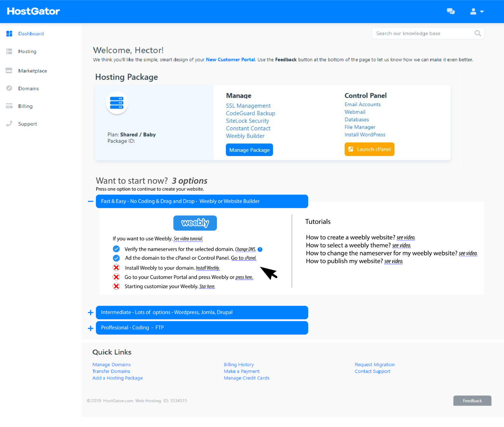Viewport: 504px width, 427px height.
Task: See video for creating a weebly website
Action: pyautogui.click(x=406, y=238)
